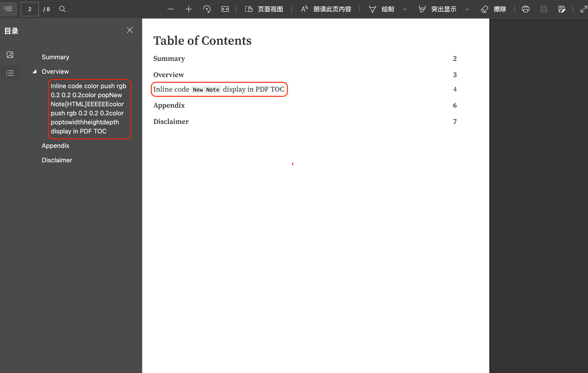The height and width of the screenshot is (373, 588).
Task: Collapse the Overview outline entry
Action: pos(35,72)
